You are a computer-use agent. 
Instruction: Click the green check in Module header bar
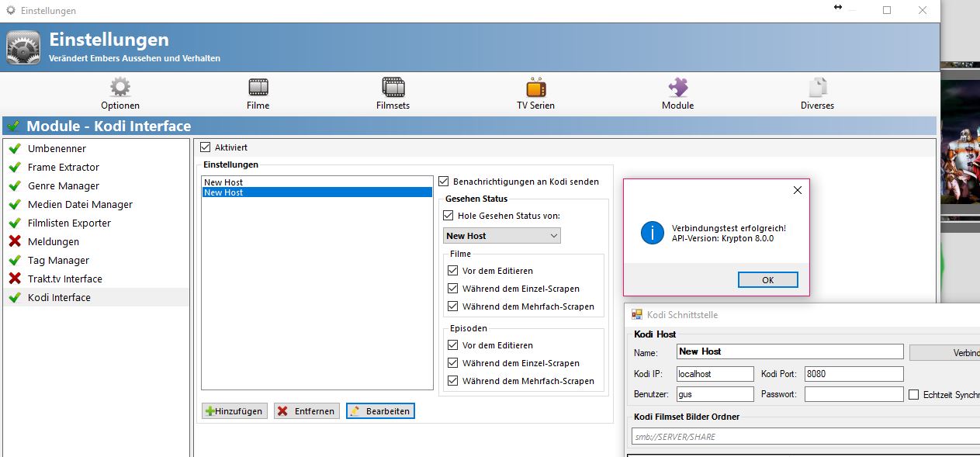pos(12,126)
